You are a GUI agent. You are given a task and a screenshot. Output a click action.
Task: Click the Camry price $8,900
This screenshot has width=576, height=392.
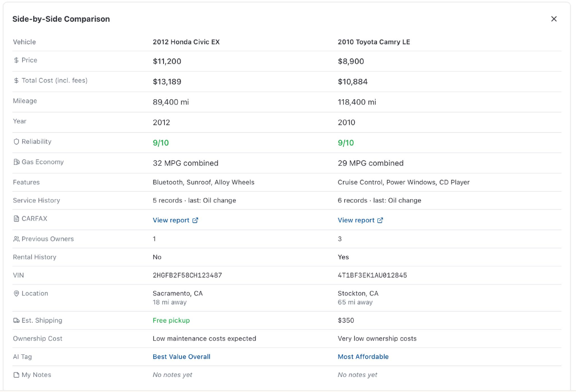tap(351, 62)
